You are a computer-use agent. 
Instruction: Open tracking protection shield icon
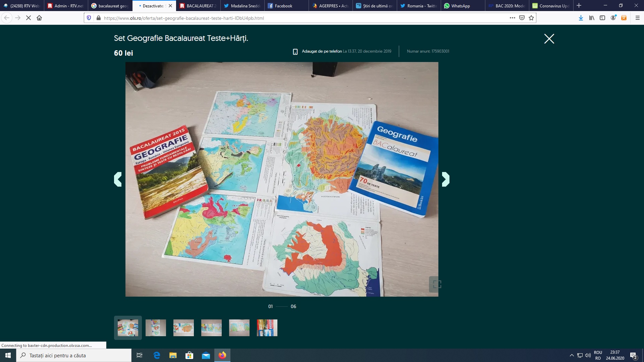click(89, 18)
